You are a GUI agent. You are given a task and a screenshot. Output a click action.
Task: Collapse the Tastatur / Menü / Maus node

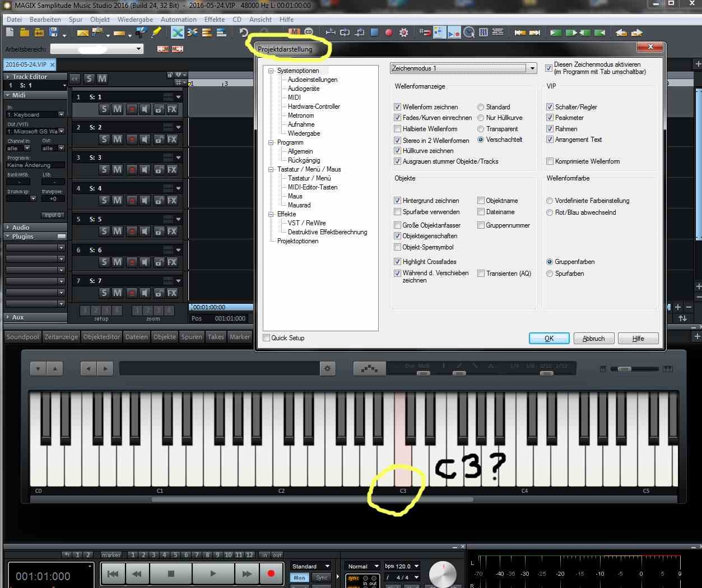(271, 169)
